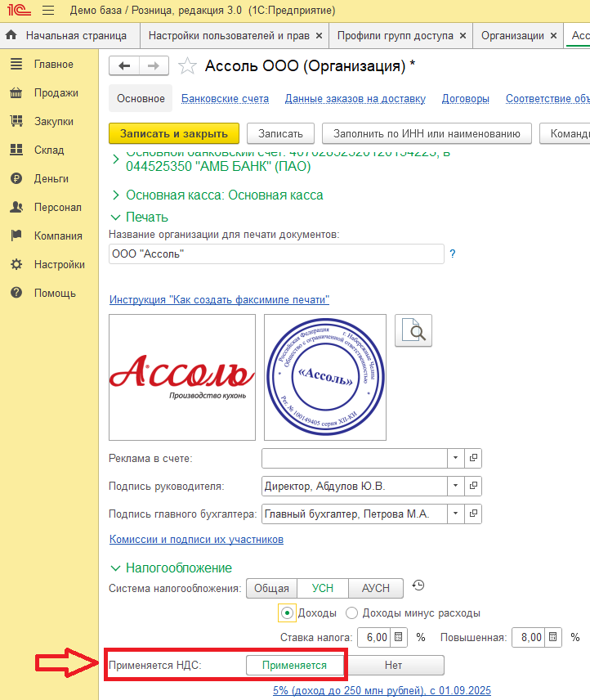Switch to Банковские счета tab
This screenshot has height=700, width=590.
(225, 99)
